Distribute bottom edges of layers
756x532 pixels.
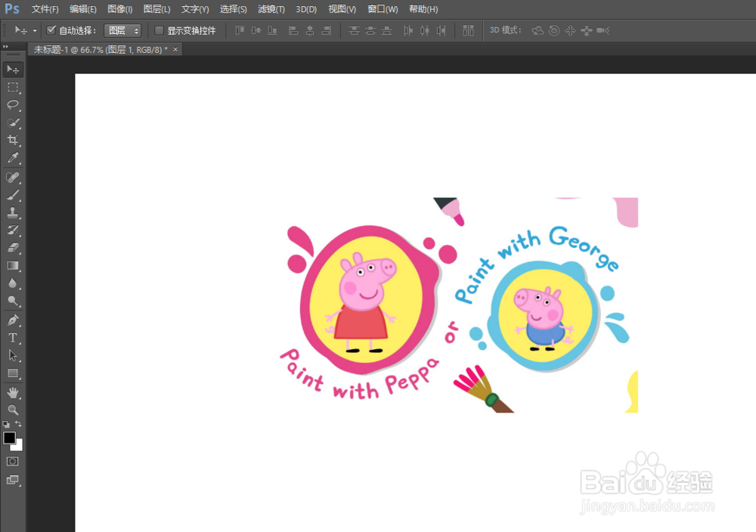pyautogui.click(x=386, y=31)
